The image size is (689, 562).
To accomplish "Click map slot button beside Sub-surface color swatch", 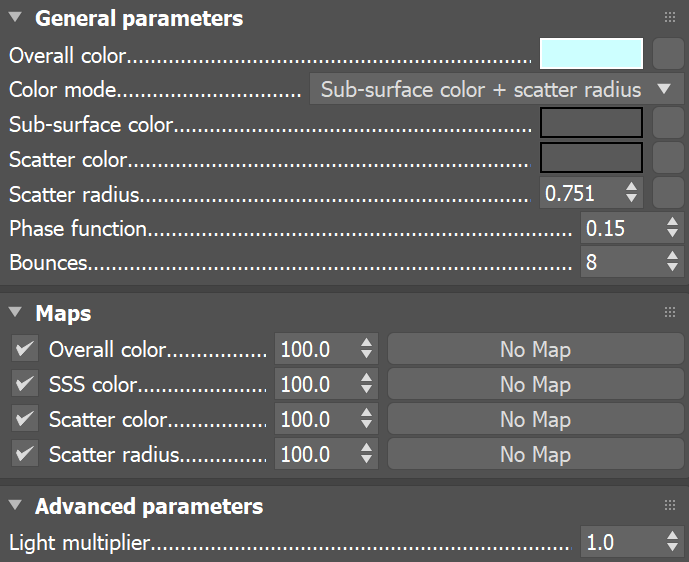I will (668, 123).
